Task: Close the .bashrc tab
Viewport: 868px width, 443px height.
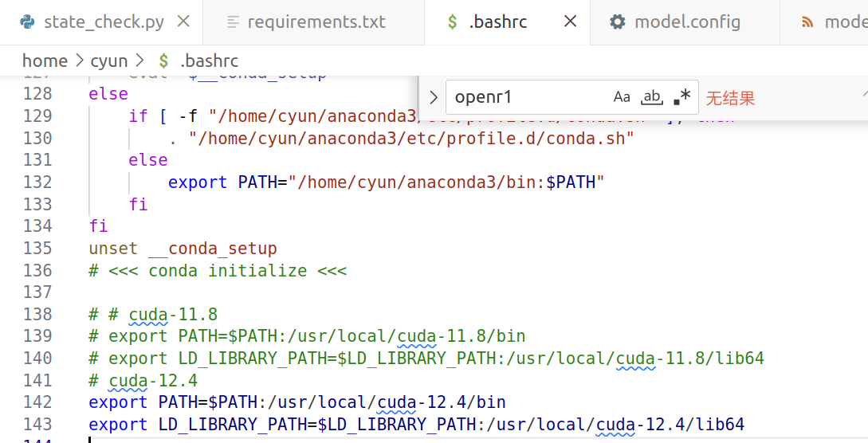Action: [570, 22]
